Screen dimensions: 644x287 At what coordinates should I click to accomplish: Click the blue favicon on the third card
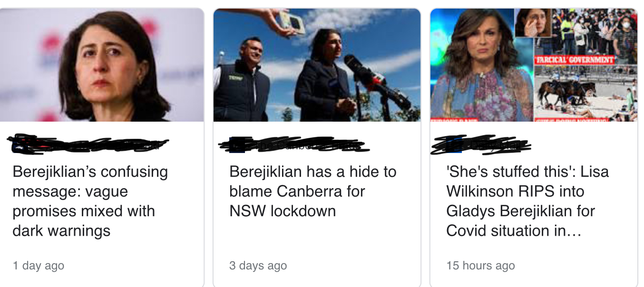pos(454,145)
